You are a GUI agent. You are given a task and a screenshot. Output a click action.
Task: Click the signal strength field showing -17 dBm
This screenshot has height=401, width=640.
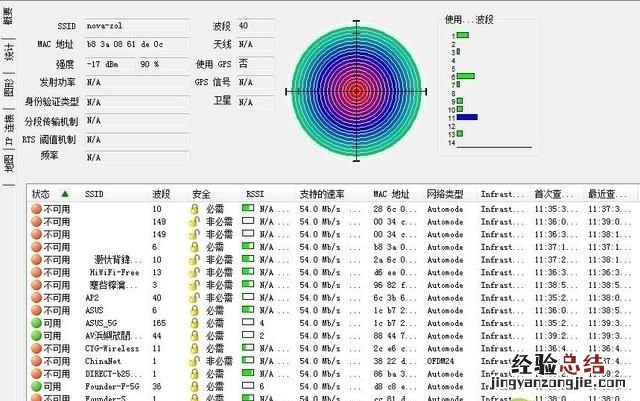(107, 63)
